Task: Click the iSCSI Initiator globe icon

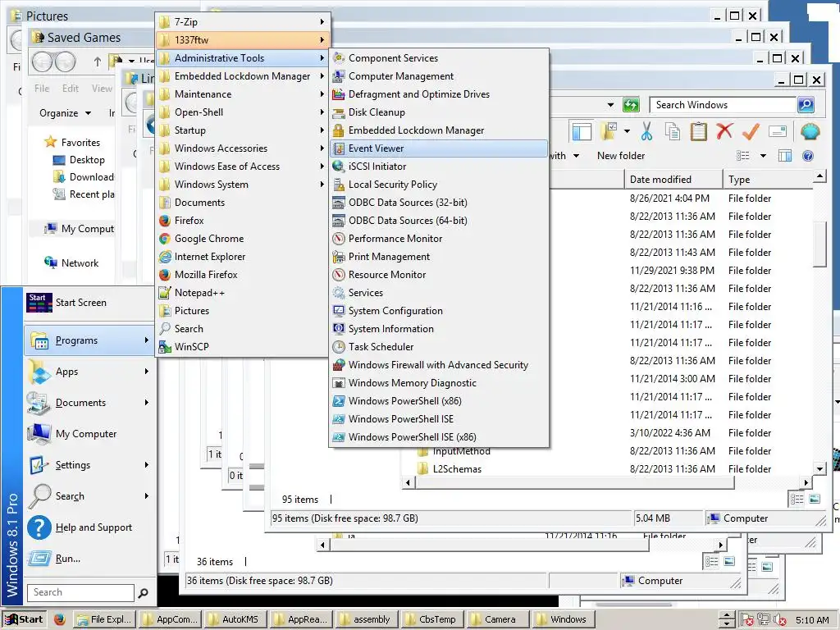Action: click(338, 167)
